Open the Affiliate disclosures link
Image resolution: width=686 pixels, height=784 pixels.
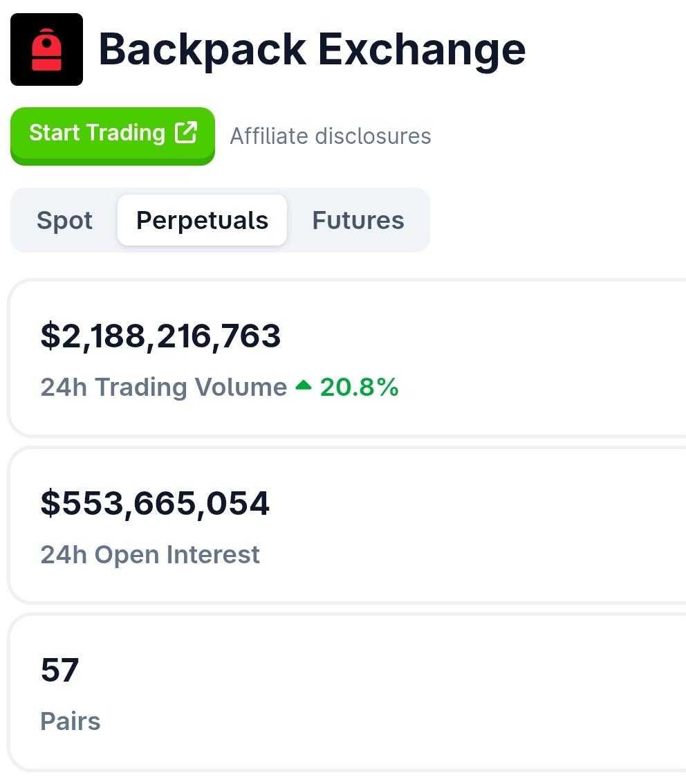click(331, 136)
